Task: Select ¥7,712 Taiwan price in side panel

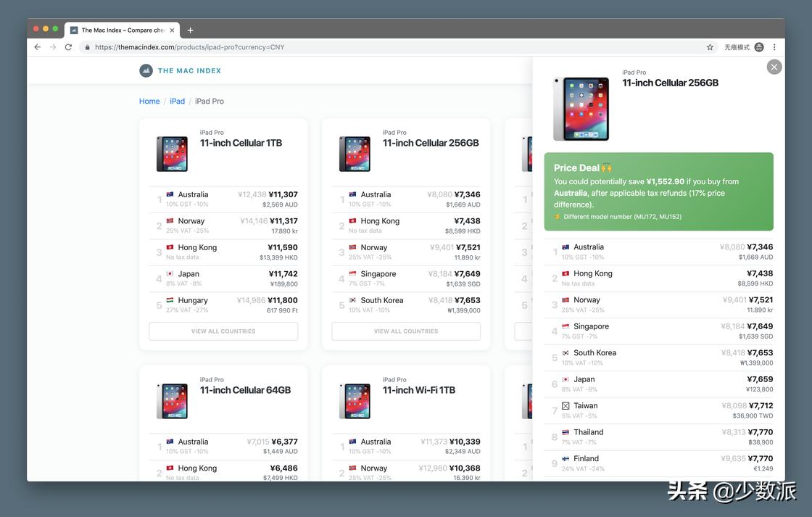Action: point(761,405)
